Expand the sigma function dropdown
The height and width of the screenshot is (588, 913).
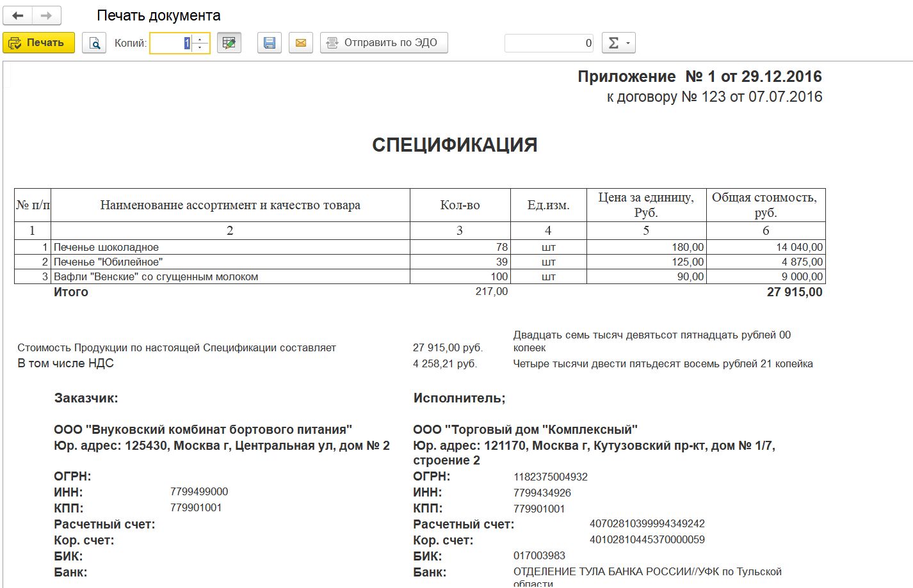[618, 43]
